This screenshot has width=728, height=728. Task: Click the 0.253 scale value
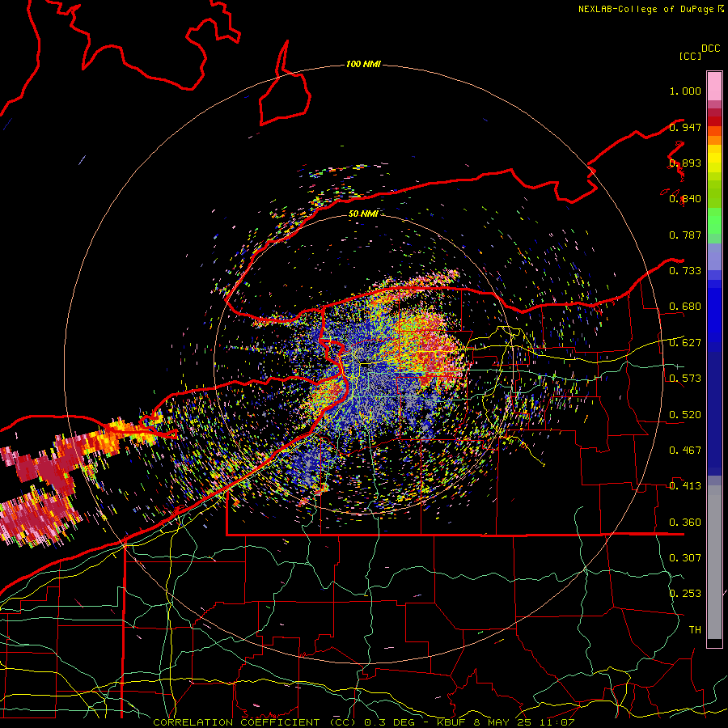pos(685,594)
